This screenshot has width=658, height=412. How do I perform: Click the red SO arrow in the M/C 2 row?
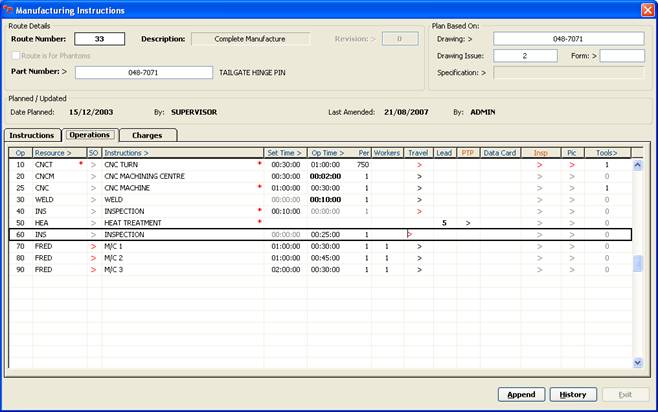pos(94,258)
